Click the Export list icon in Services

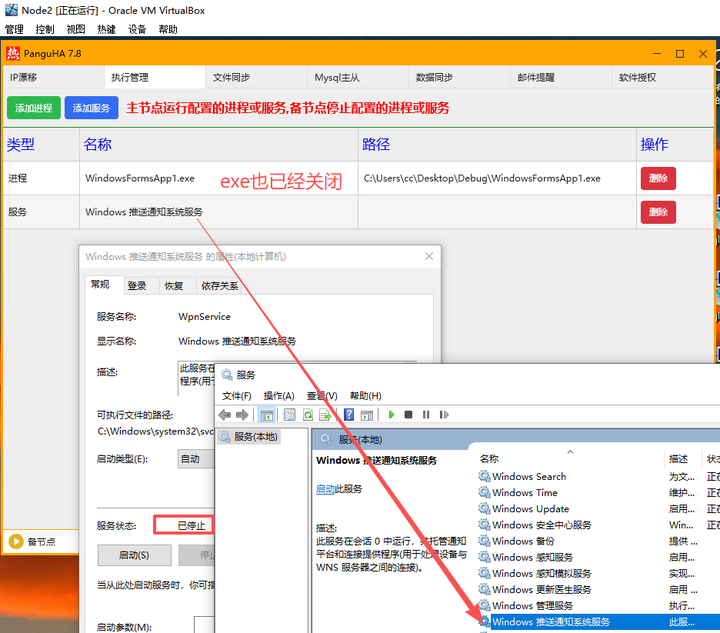(326, 415)
